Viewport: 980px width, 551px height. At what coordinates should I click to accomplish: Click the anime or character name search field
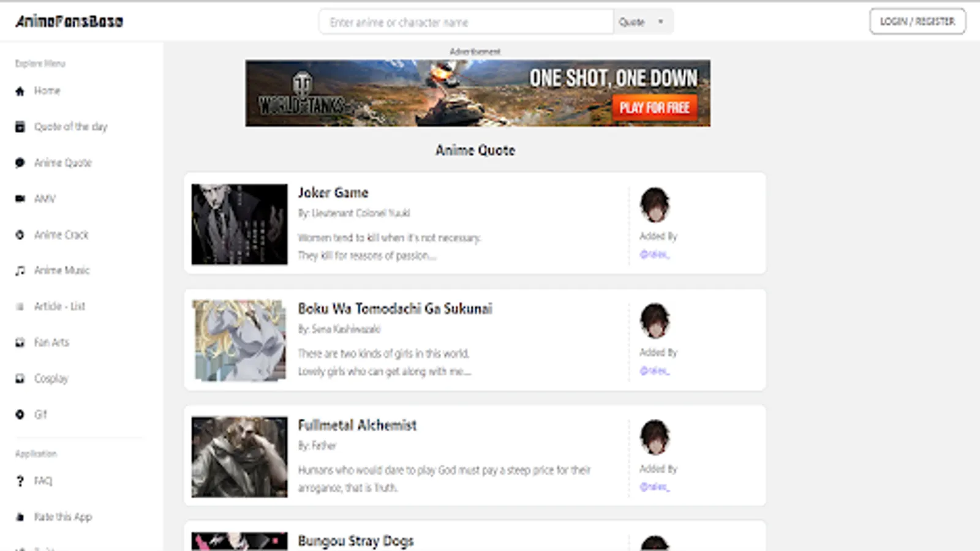pyautogui.click(x=466, y=22)
